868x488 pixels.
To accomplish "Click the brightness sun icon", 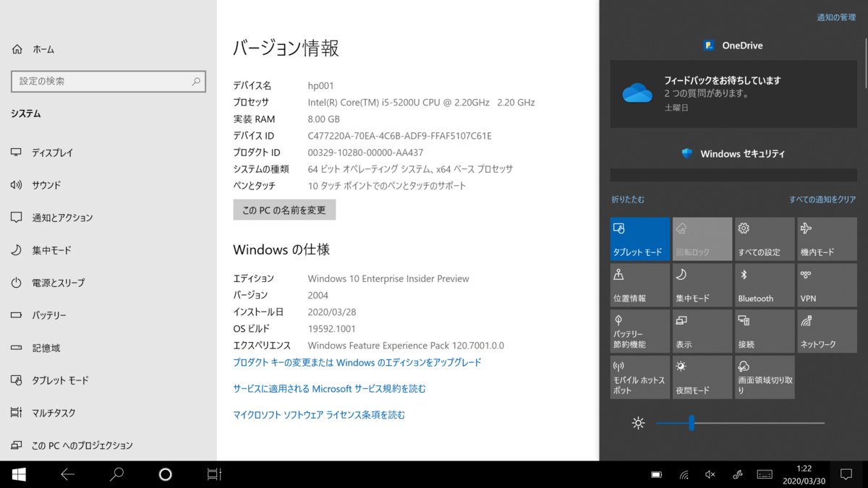I will point(638,423).
